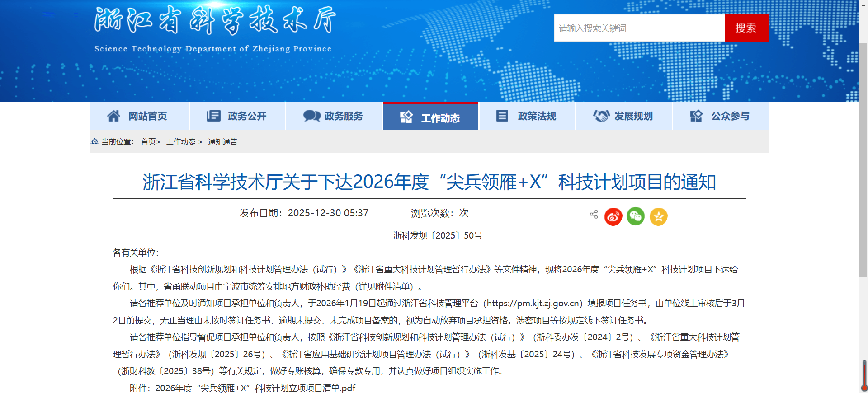Click document icon beside 政策法规
The width and height of the screenshot is (868, 393).
502,116
